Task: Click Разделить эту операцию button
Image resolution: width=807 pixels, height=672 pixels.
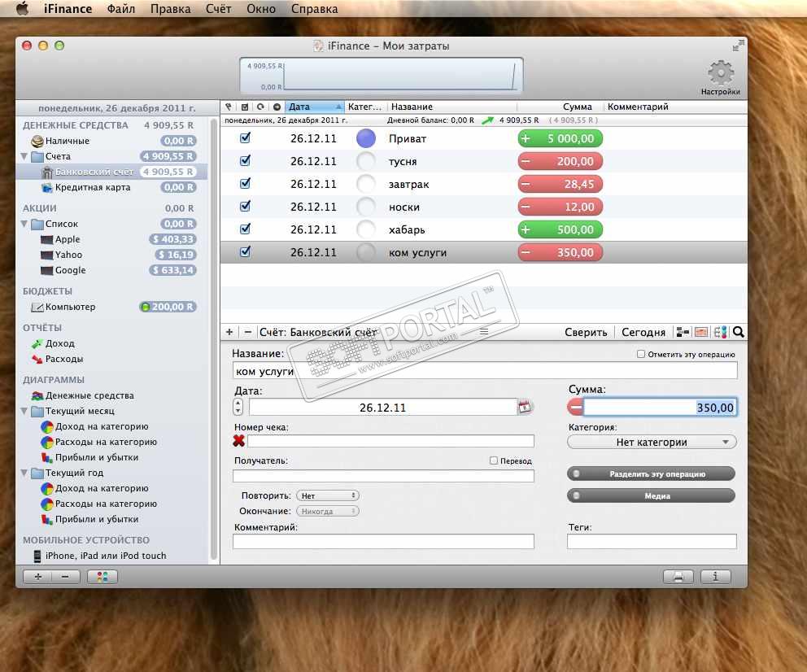Action: coord(651,474)
